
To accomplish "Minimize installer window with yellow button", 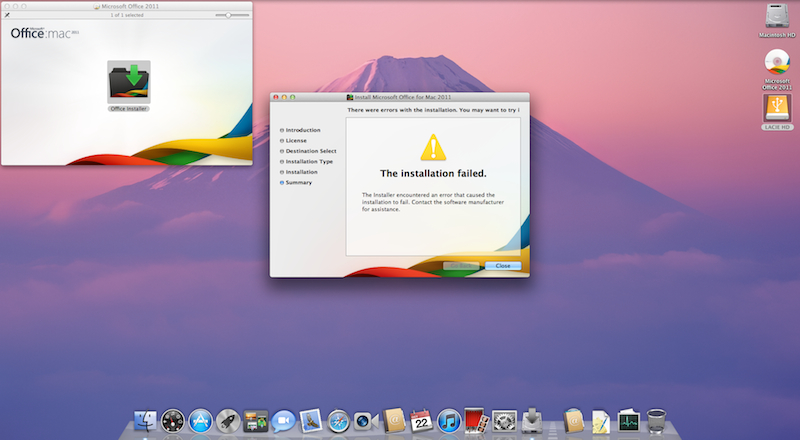I will coord(284,97).
